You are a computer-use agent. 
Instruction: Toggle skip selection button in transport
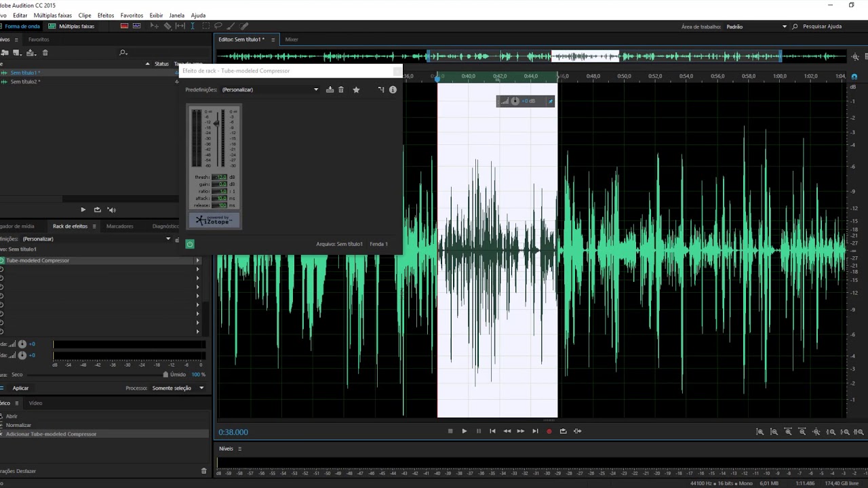(578, 431)
